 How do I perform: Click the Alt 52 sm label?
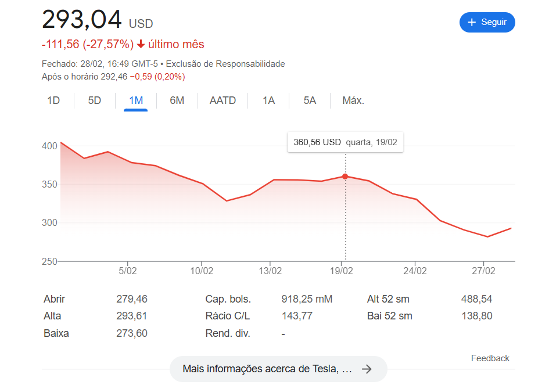click(x=388, y=299)
